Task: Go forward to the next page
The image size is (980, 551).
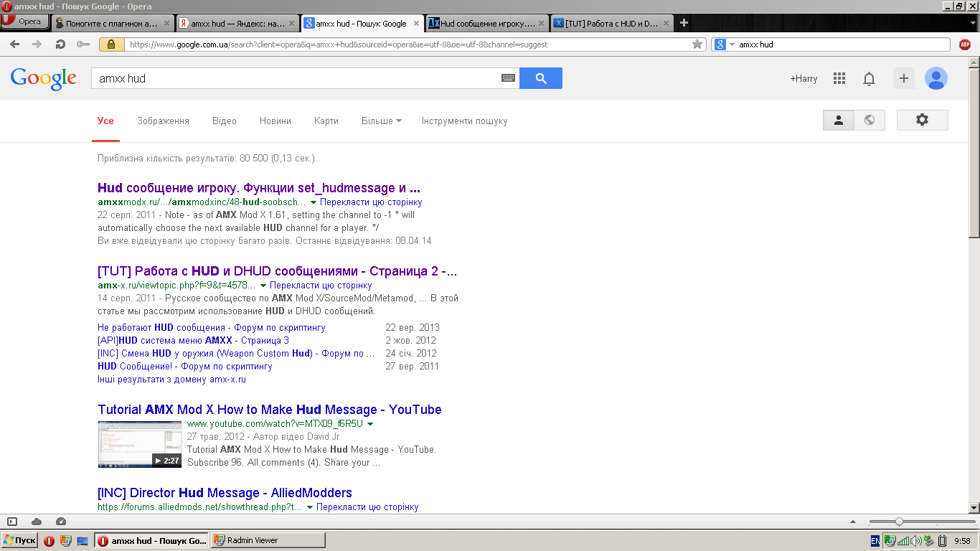Action: pos(37,44)
